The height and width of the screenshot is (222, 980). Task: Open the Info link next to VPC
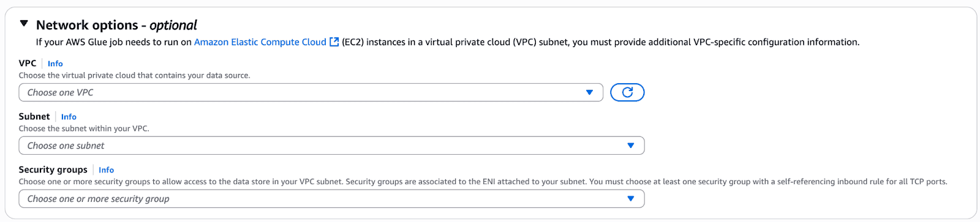[55, 64]
